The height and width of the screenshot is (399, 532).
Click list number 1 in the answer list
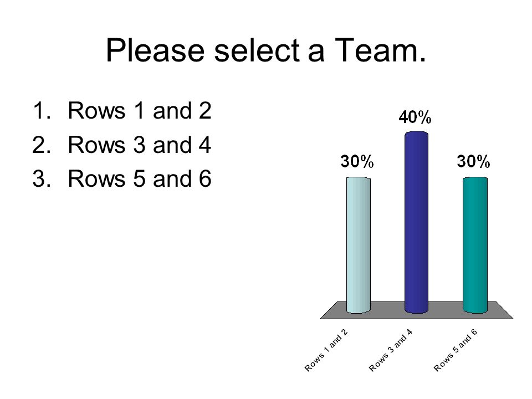point(42,111)
